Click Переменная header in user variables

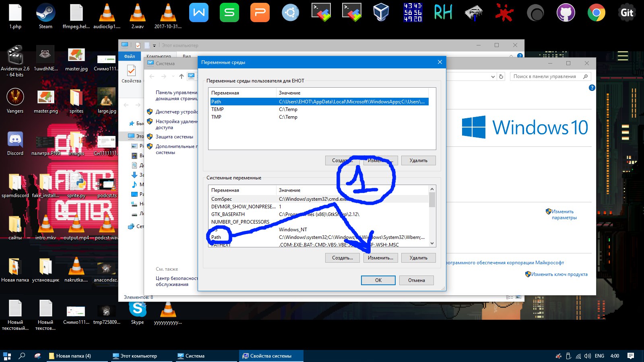[x=243, y=93]
